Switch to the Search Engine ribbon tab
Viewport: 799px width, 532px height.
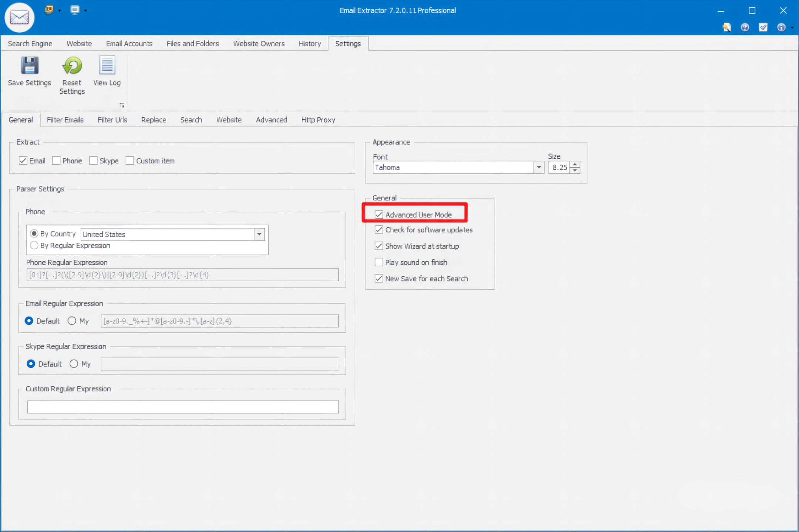click(30, 44)
